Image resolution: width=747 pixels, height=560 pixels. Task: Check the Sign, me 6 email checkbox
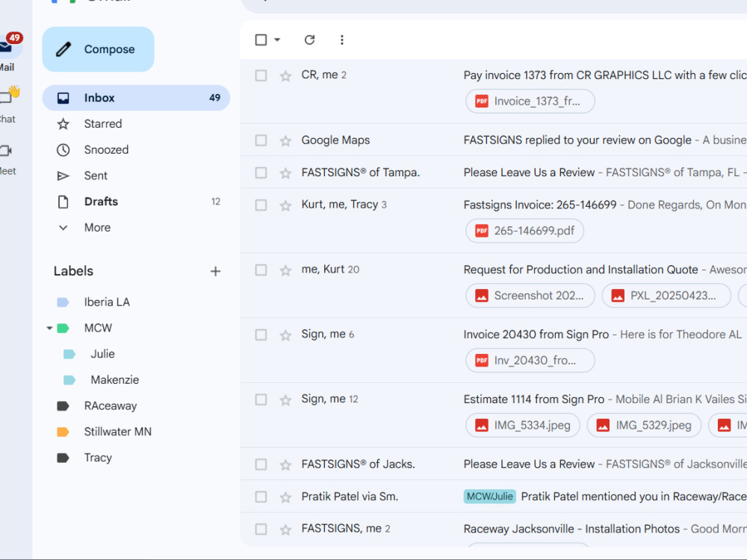click(261, 335)
